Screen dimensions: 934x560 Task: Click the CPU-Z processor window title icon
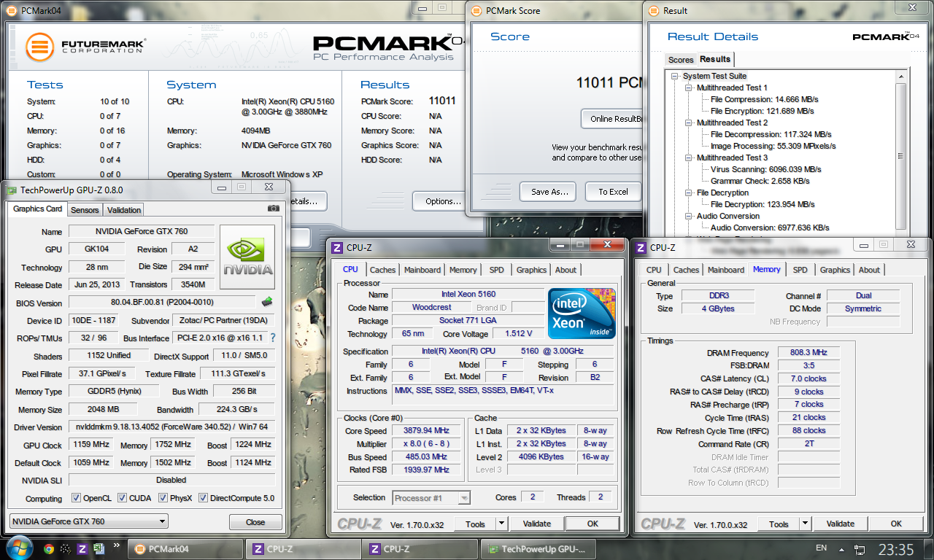pyautogui.click(x=337, y=248)
